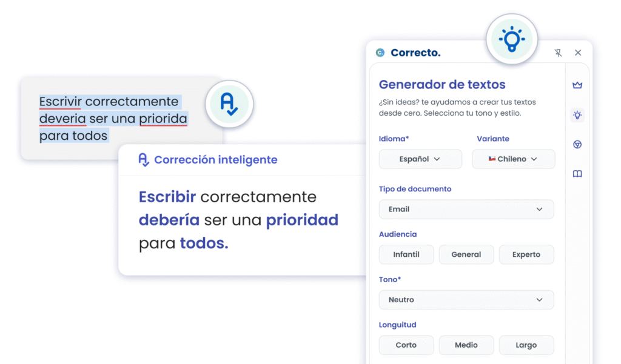Select Infantil audience option
Viewport: 621px width, 364px height.
tap(406, 254)
